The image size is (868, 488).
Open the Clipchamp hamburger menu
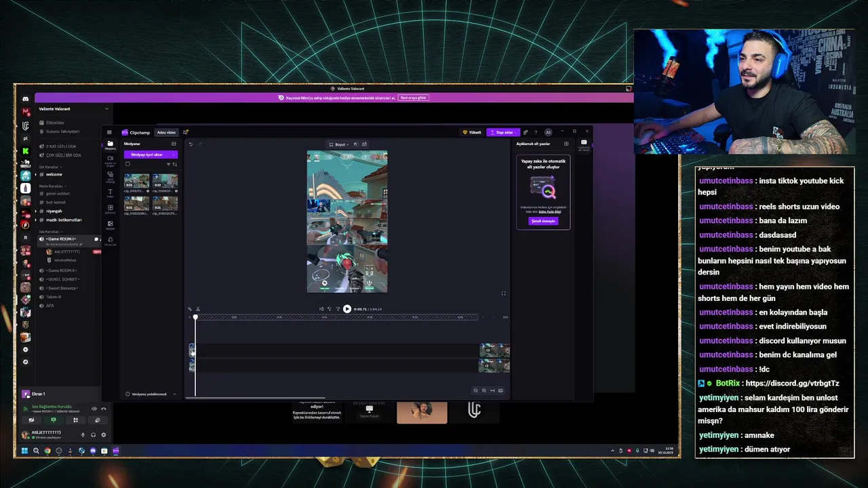point(109,132)
